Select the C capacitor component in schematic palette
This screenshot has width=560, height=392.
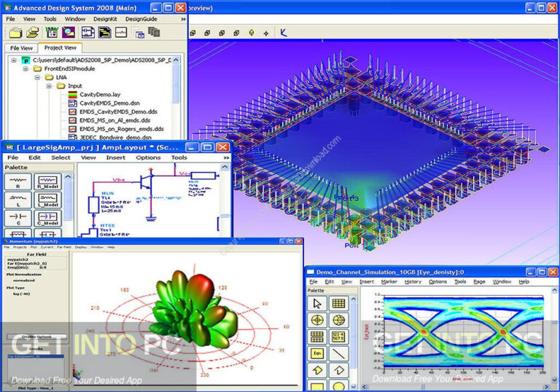click(17, 218)
